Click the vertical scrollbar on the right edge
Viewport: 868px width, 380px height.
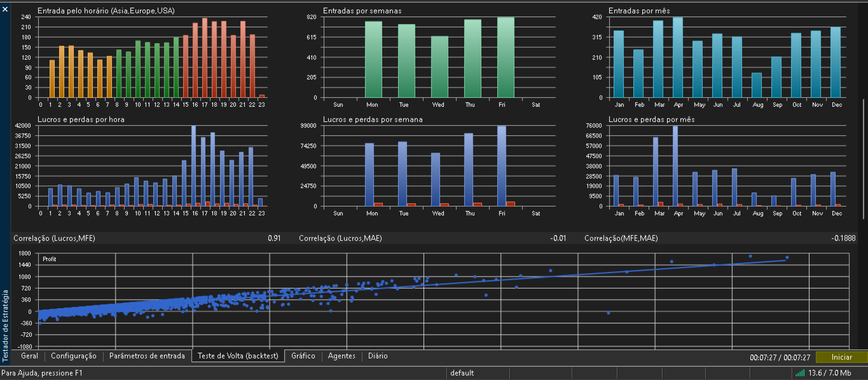pos(864,159)
